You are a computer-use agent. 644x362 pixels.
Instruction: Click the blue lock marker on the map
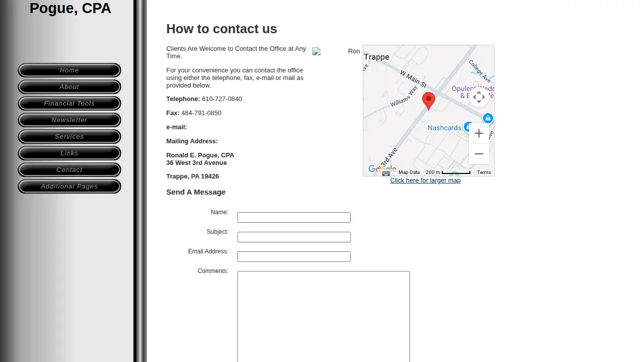488,118
